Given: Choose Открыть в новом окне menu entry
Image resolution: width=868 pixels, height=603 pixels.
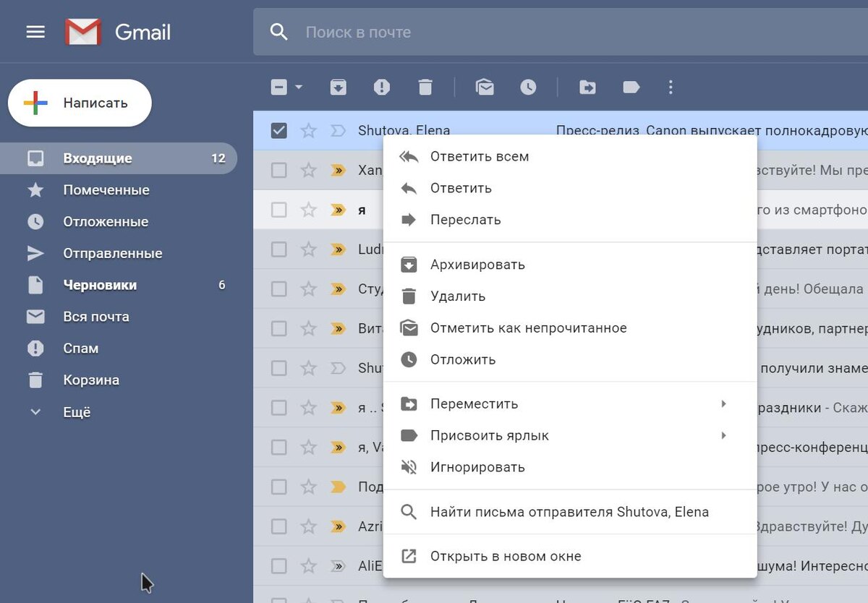Looking at the screenshot, I should pos(570,557).
